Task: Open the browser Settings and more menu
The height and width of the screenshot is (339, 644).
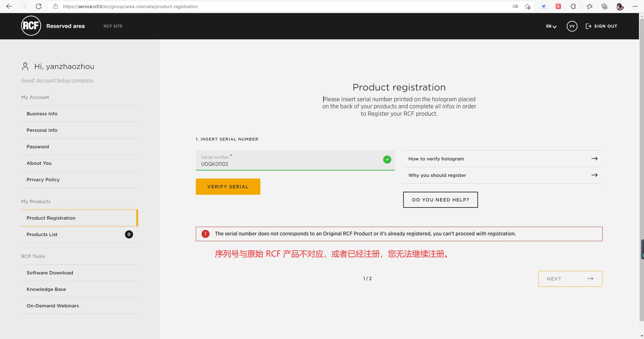Action: pyautogui.click(x=635, y=6)
